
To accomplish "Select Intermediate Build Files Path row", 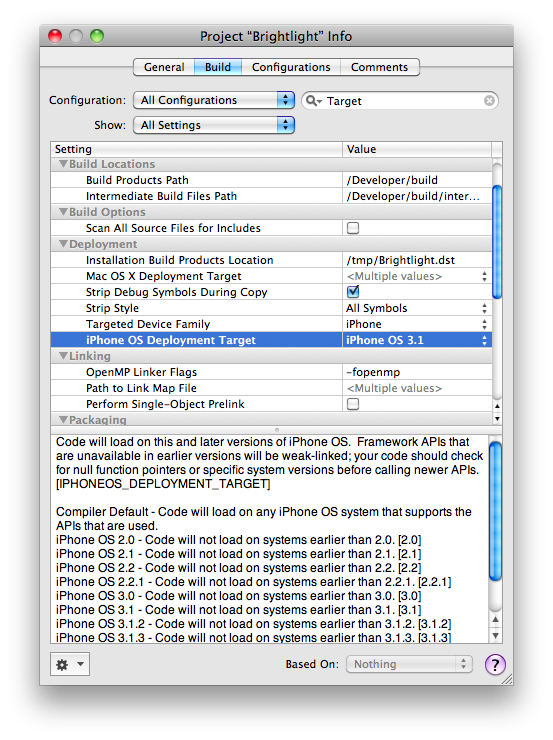I will (271, 196).
